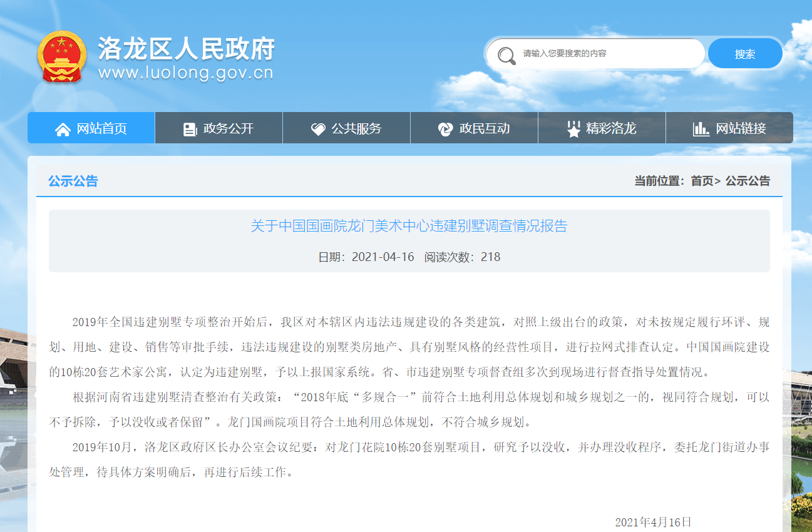812x532 pixels.
Task: Open the 公共服务 navigation tab
Action: 346,128
